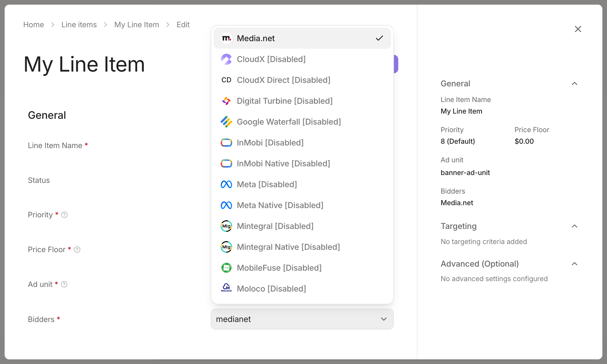Click the Mintegral Native Mtg icon
This screenshot has width=607, height=364.
point(226,247)
